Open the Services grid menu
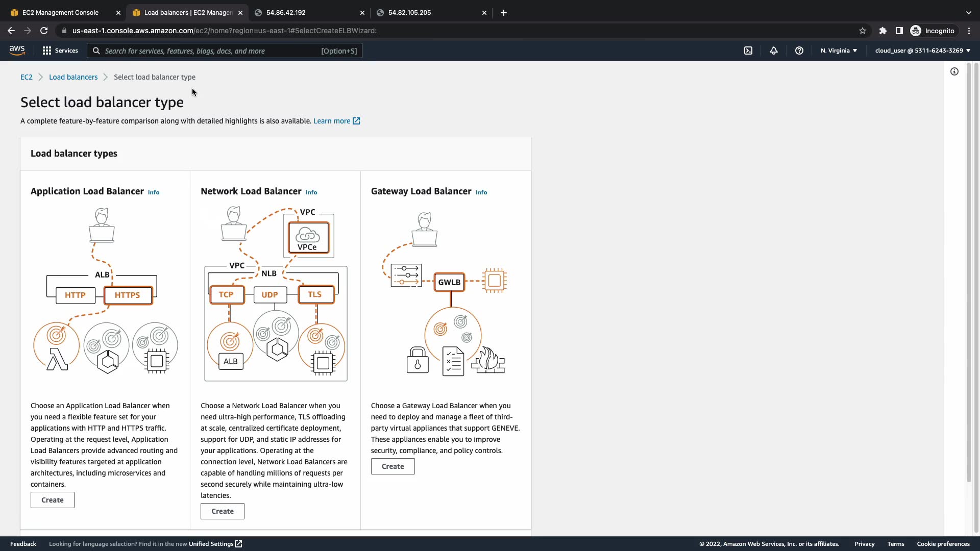 point(60,51)
